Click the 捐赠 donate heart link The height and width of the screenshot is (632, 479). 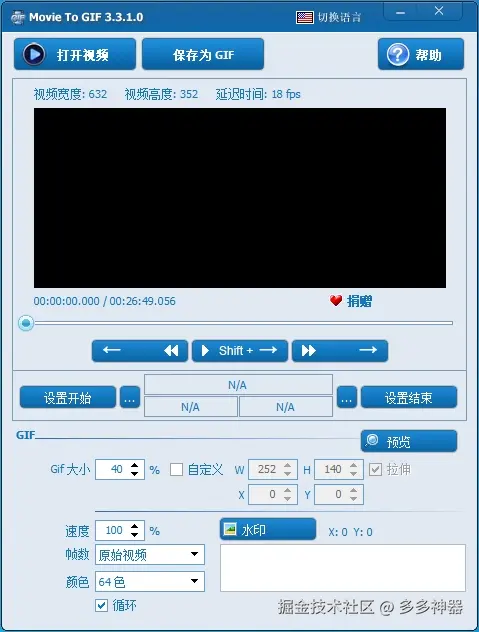tap(350, 301)
